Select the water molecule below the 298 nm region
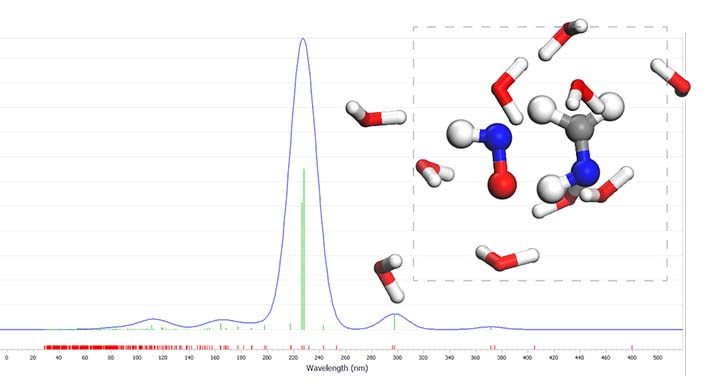720x391 pixels. pyautogui.click(x=389, y=278)
